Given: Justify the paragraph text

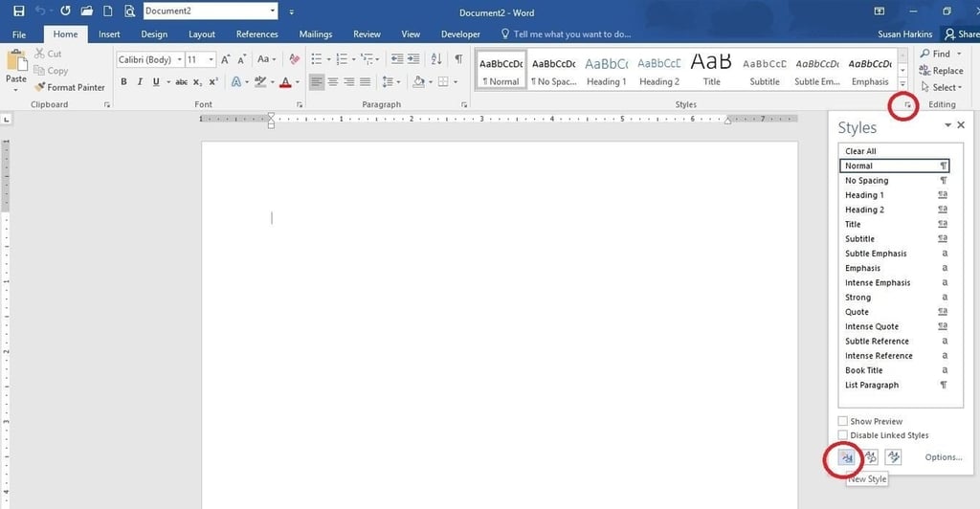Looking at the screenshot, I should click(x=365, y=82).
